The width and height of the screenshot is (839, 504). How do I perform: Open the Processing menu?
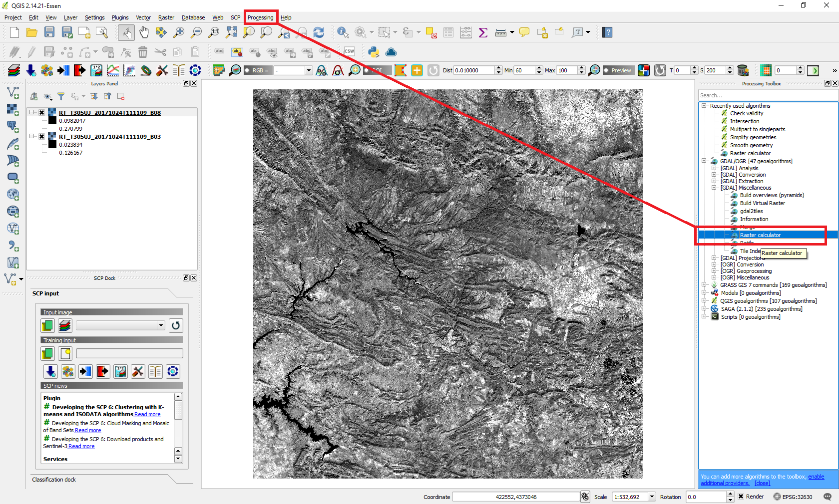coord(260,17)
